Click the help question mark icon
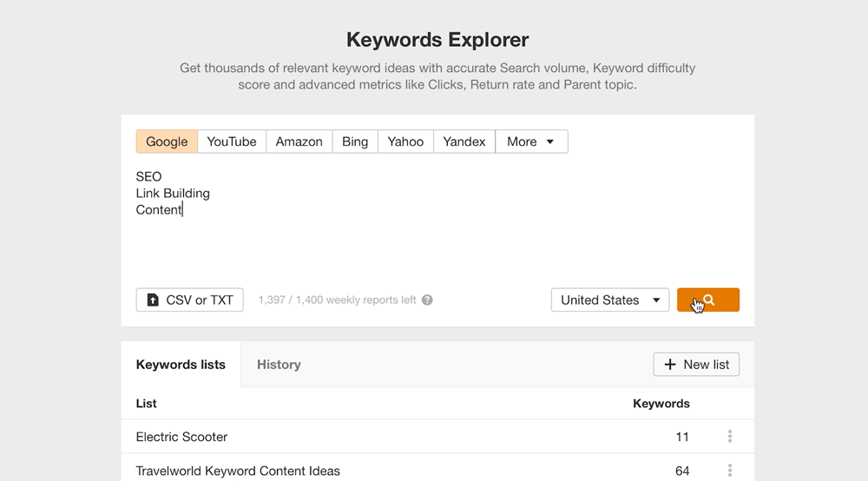 (427, 300)
